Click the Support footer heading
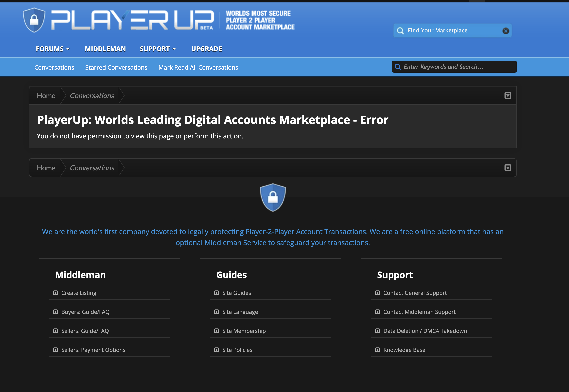This screenshot has height=392, width=569. 395,275
